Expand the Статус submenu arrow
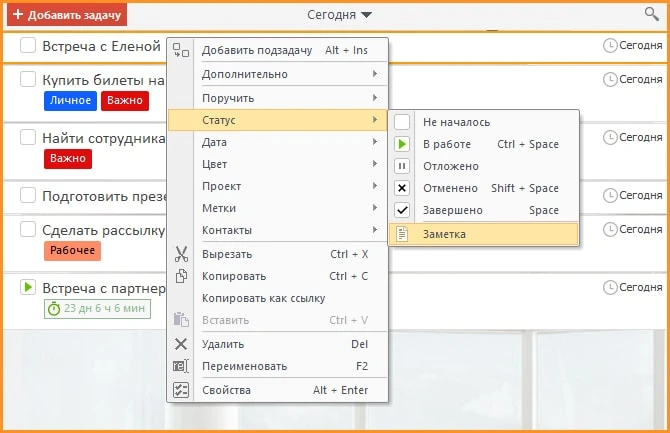 tap(375, 120)
